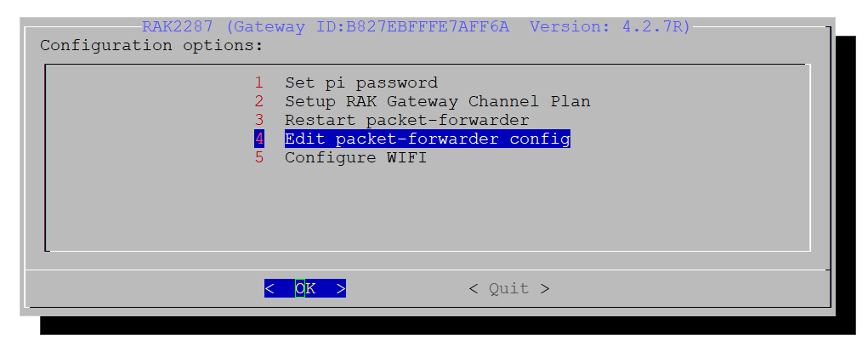The image size is (868, 352).
Task: Click the red number 5 hotkey
Action: point(259,158)
